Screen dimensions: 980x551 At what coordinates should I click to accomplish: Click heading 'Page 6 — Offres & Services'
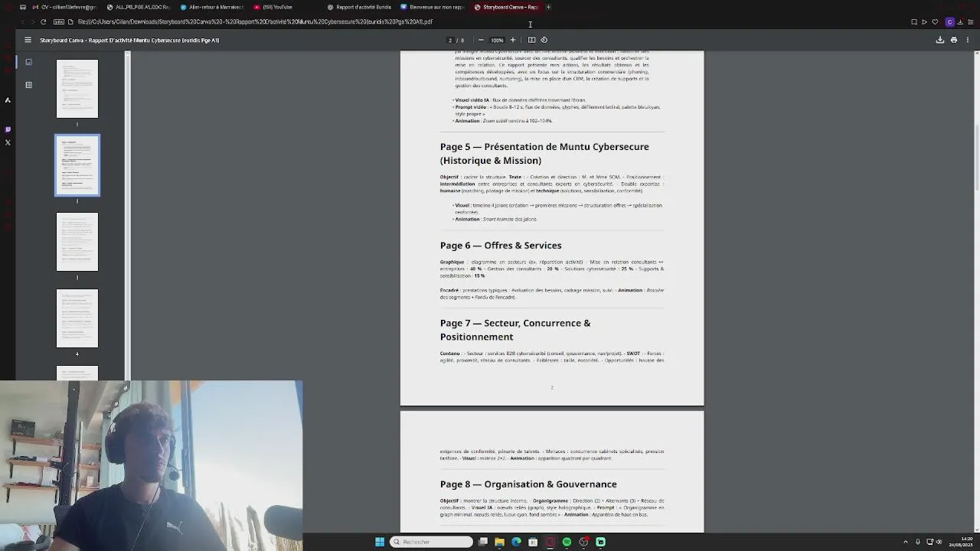click(501, 245)
